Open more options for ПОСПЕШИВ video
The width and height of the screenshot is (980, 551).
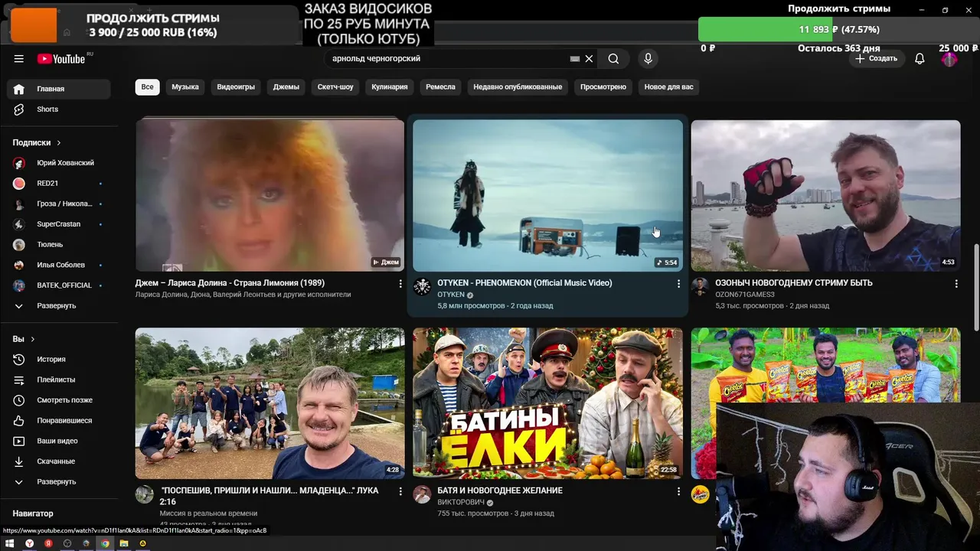click(x=400, y=491)
